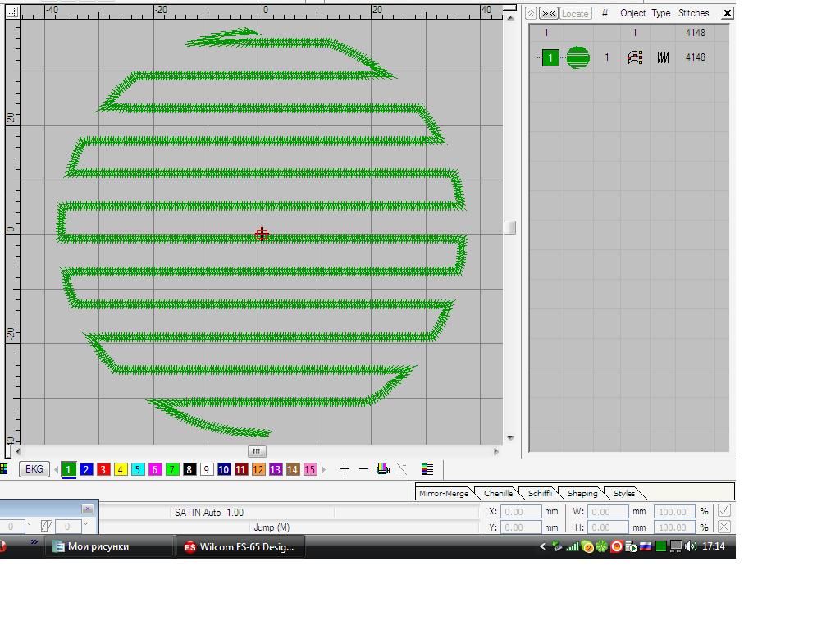The image size is (840, 630).
Task: Expand hidden tray icons with the chevron
Action: 542,546
